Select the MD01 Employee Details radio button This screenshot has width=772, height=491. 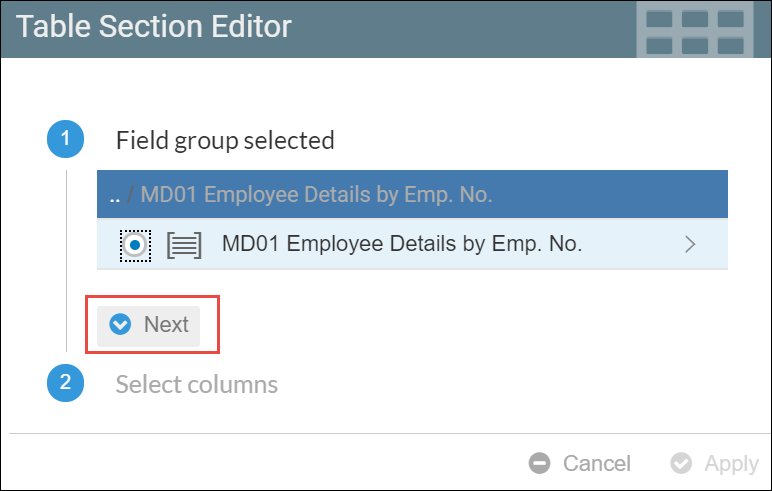click(x=135, y=244)
